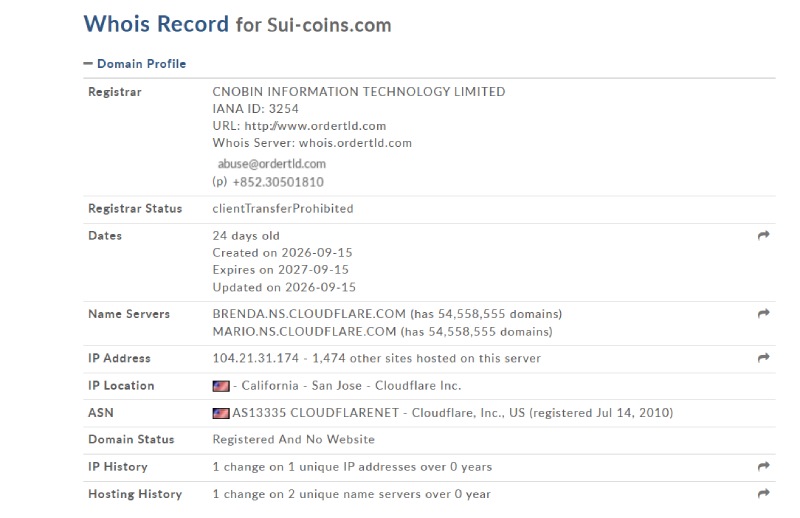Click the phone number +852.30501810
This screenshot has width=800, height=518.
(x=278, y=182)
